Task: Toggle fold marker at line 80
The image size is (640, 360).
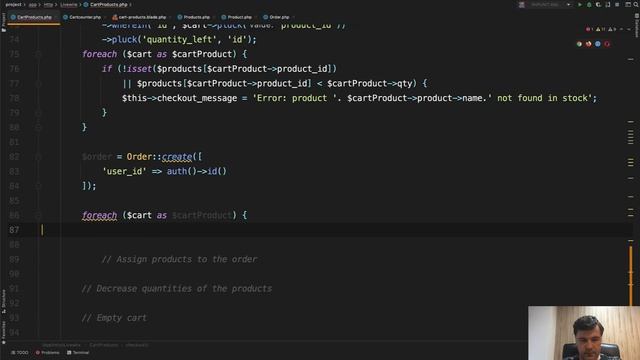Action: click(x=38, y=128)
